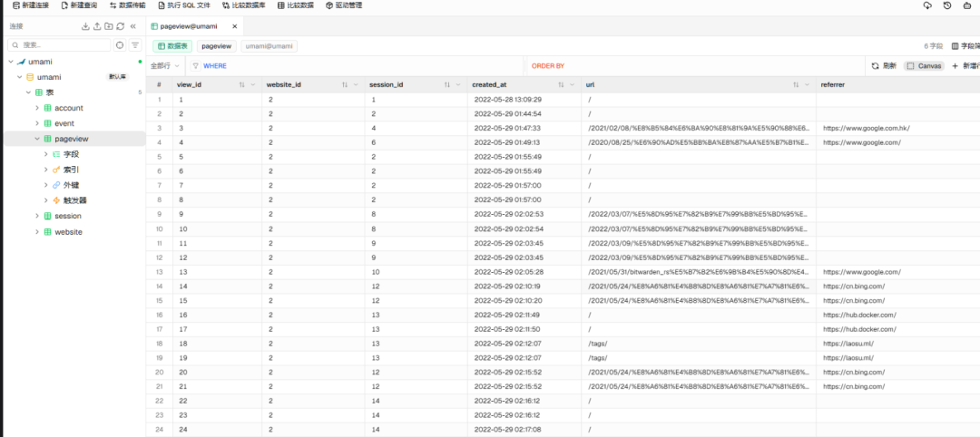Expand the 外键 foreign keys node
The image size is (980, 437).
45,185
